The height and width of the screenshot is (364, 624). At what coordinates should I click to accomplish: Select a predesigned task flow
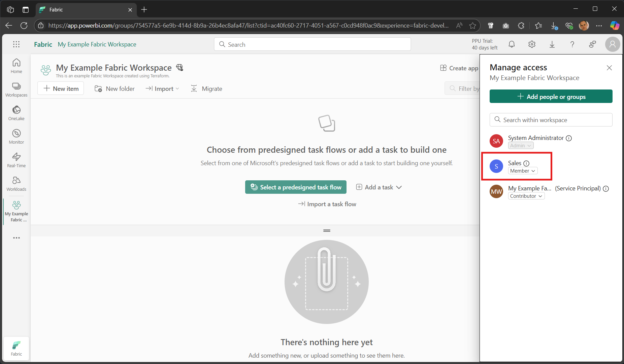[x=296, y=187]
